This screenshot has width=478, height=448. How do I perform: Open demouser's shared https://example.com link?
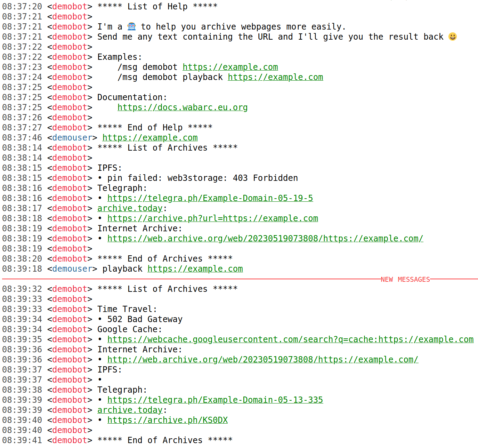coord(150,137)
